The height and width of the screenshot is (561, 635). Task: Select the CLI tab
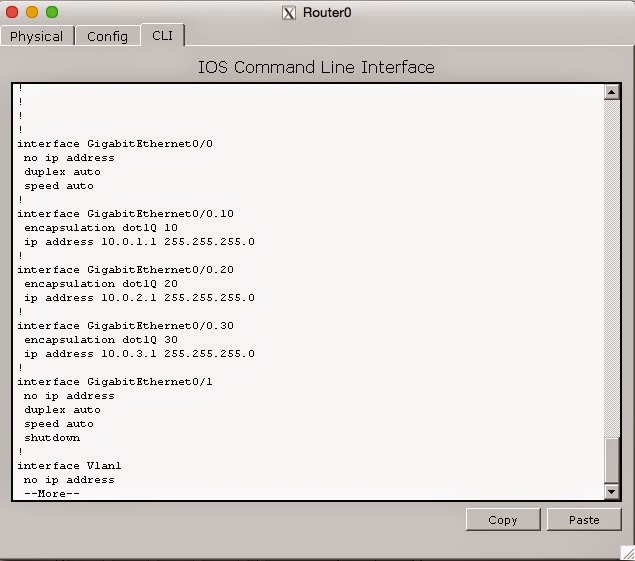click(x=162, y=36)
